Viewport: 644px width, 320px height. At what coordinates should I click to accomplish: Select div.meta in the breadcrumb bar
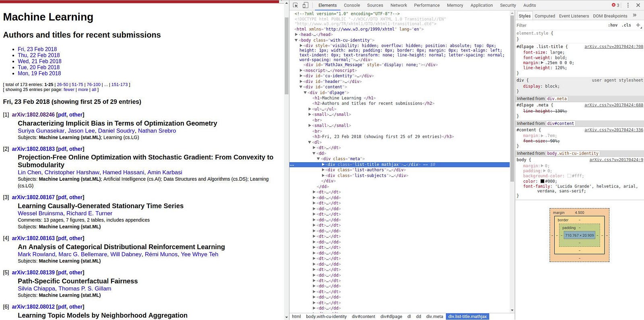point(434,316)
